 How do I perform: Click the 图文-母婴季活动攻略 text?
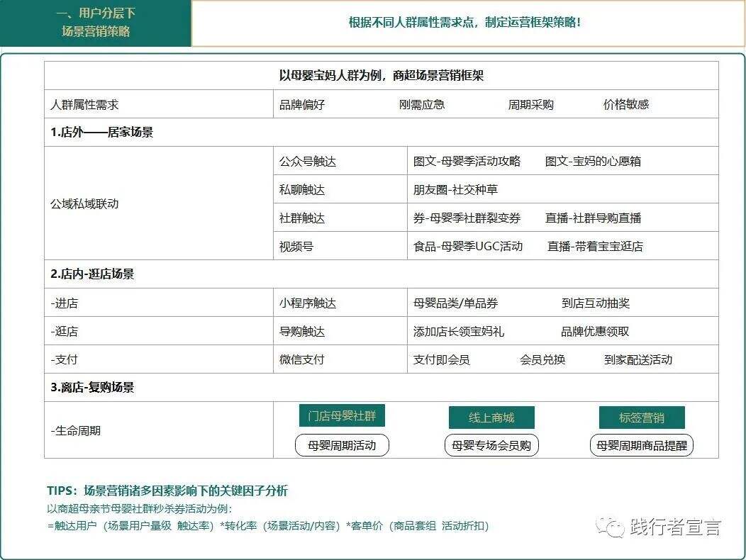(x=467, y=162)
